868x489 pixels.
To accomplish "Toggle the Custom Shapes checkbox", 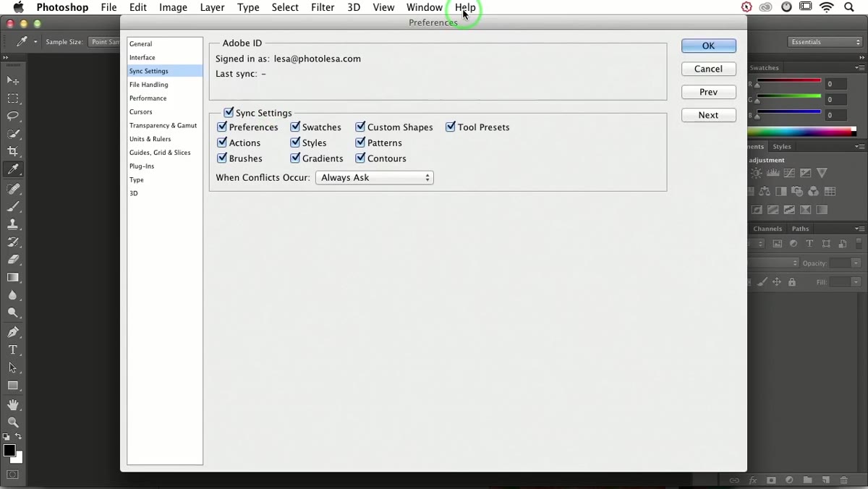I will [360, 127].
